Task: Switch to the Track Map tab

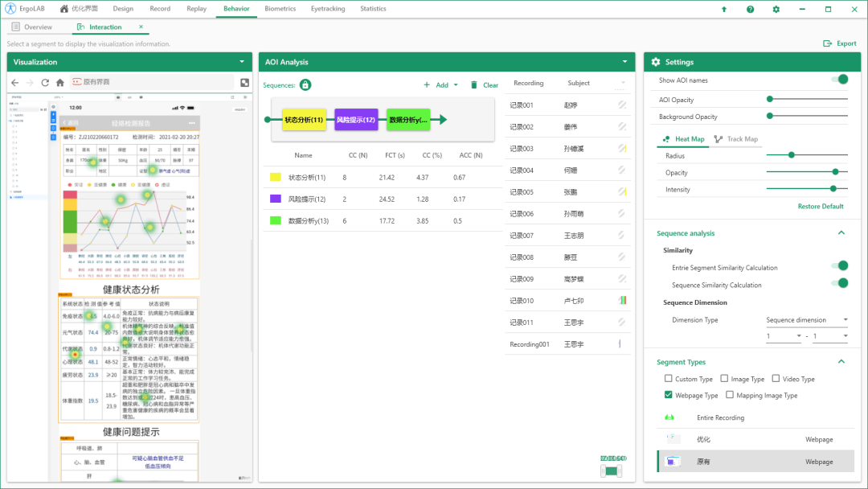Action: coord(736,139)
